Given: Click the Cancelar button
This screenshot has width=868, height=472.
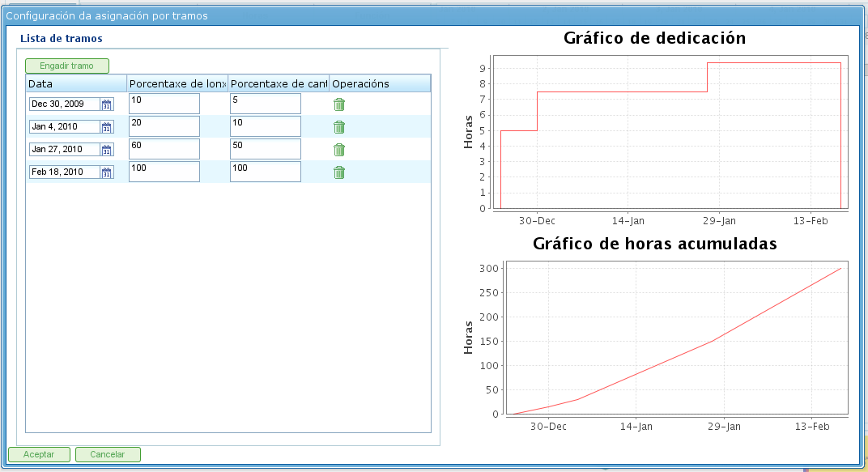Looking at the screenshot, I should (x=108, y=455).
